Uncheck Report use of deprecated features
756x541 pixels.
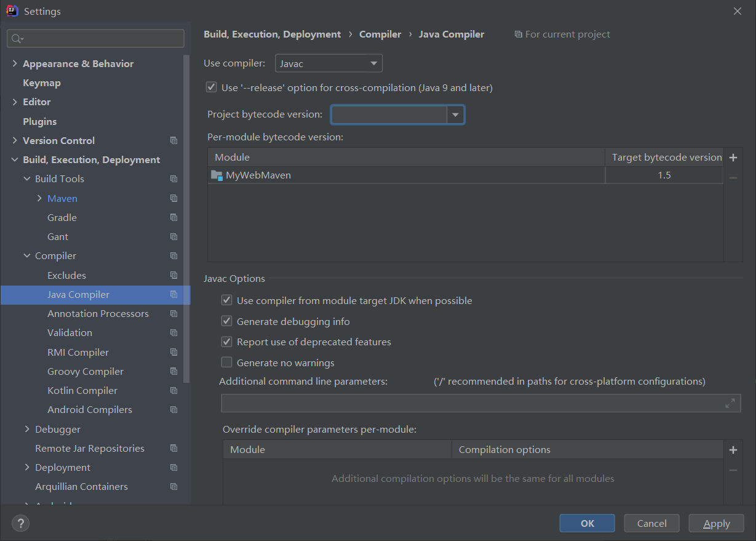[227, 342]
